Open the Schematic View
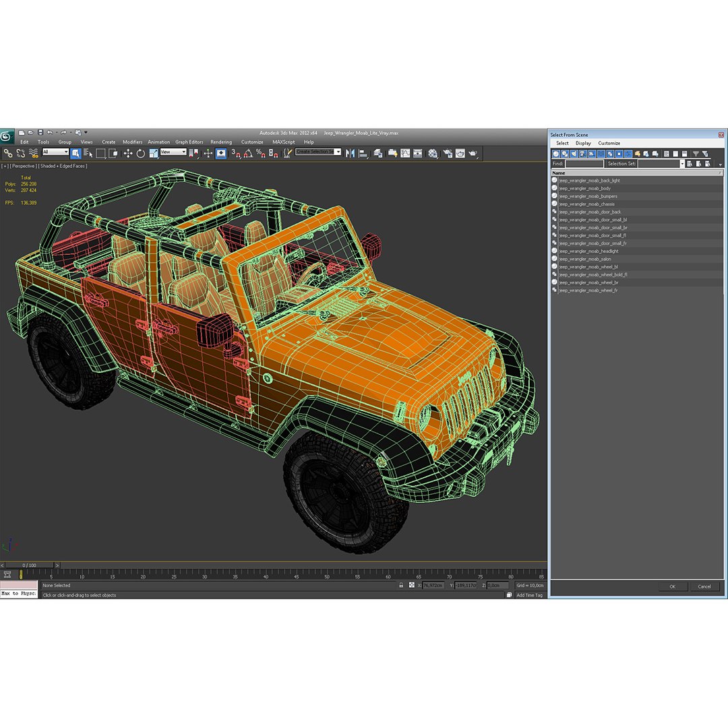The width and height of the screenshot is (728, 728). tap(418, 153)
